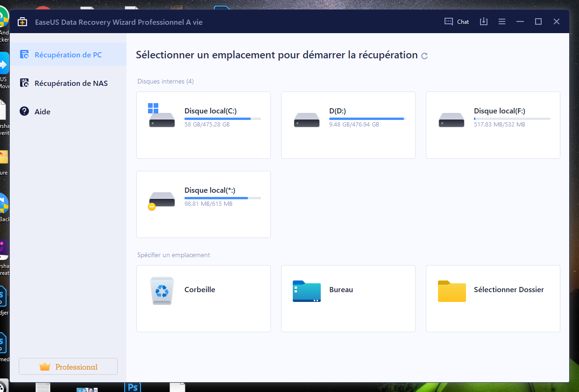Viewport: 579px width, 392px height.
Task: Click the Disque local(F:) drive icon
Action: (452, 120)
